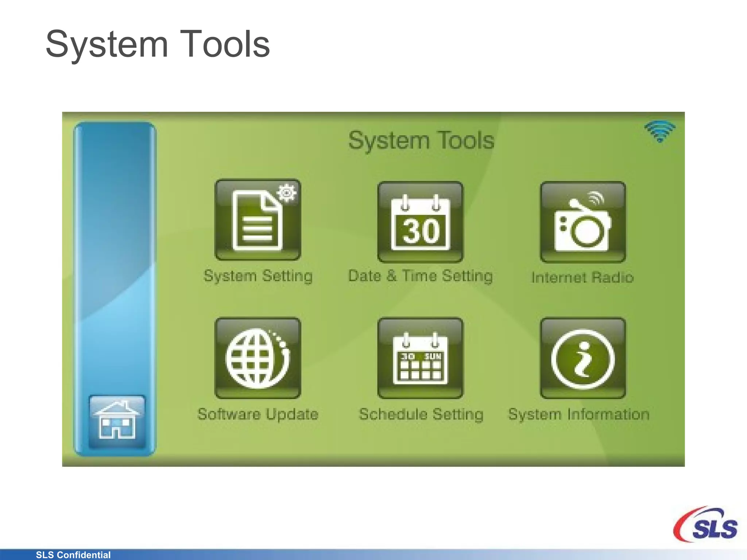Select the 'Software Update' label
Image resolution: width=747 pixels, height=560 pixels.
pyautogui.click(x=258, y=415)
